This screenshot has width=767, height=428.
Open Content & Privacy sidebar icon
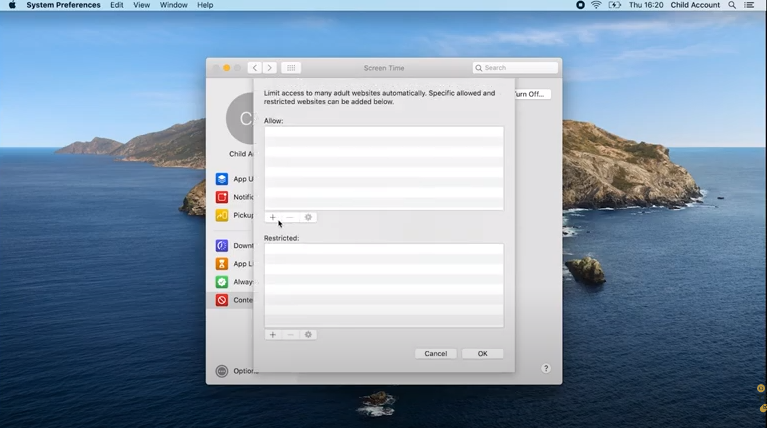tap(222, 300)
